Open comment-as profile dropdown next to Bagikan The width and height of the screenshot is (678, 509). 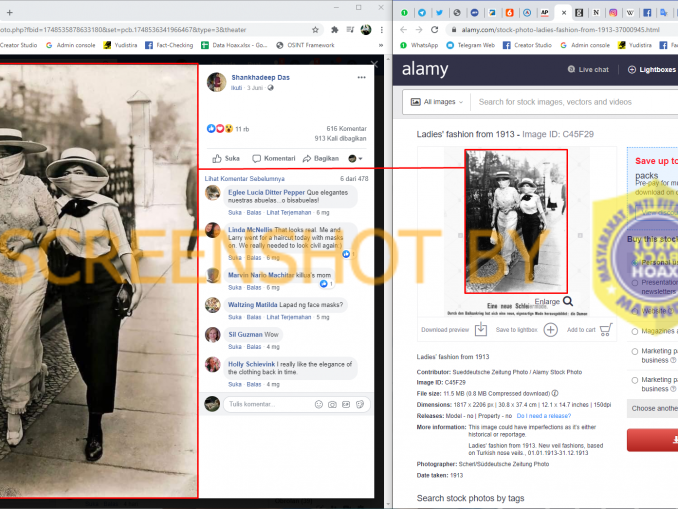(x=355, y=158)
